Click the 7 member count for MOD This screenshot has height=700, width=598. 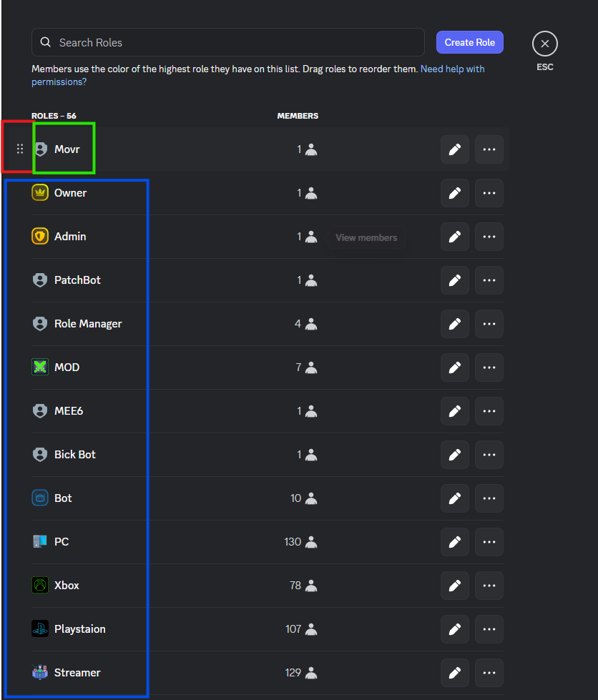[306, 368]
